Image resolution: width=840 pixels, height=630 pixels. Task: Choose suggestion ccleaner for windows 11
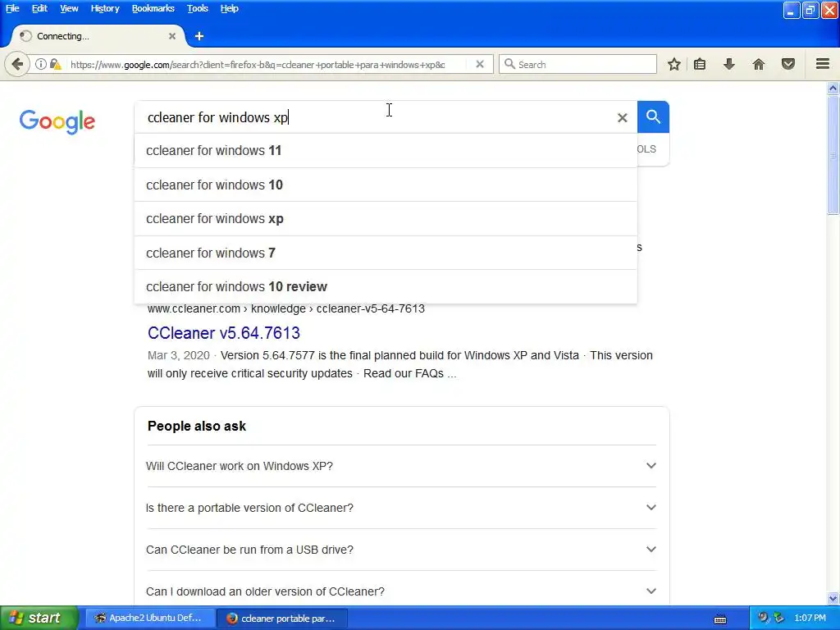[x=386, y=151]
